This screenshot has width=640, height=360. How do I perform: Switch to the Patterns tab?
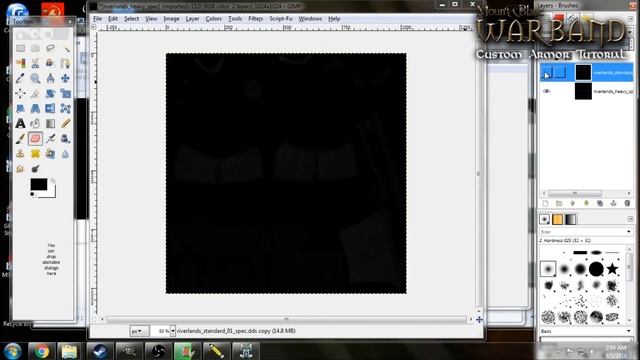[558, 219]
